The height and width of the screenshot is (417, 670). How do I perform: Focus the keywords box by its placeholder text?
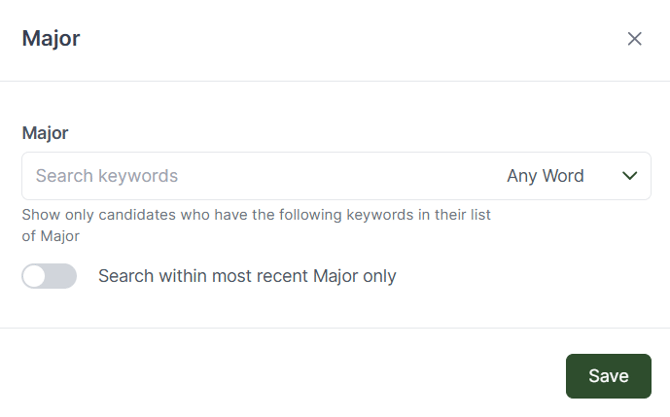tap(107, 176)
